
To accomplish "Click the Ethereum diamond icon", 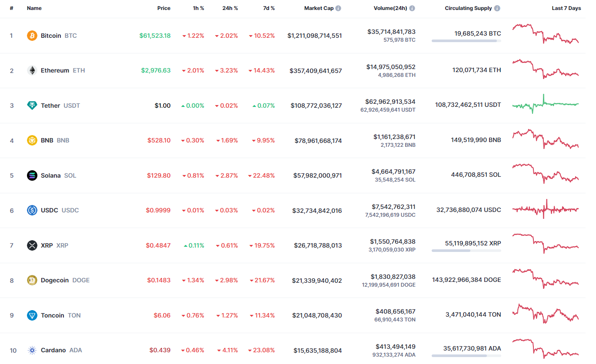I will pos(32,70).
